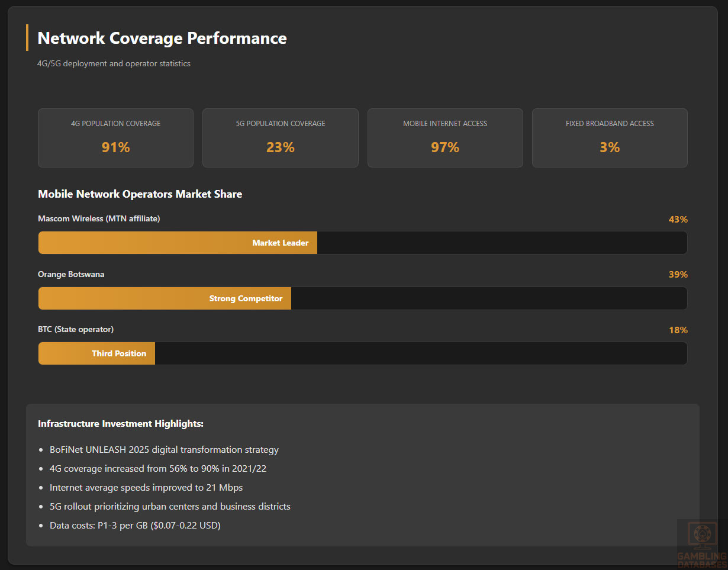Click the 43% Mascom market share value
This screenshot has width=728, height=570.
tap(678, 220)
